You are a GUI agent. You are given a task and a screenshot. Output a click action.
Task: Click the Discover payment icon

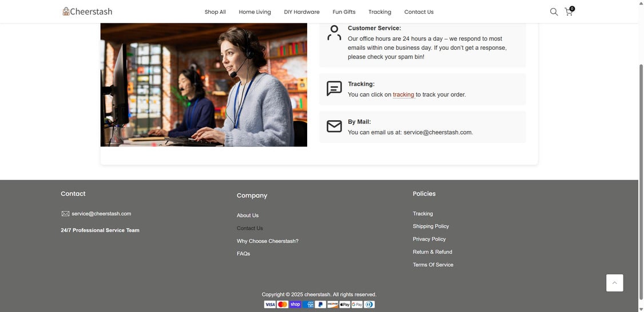(333, 305)
